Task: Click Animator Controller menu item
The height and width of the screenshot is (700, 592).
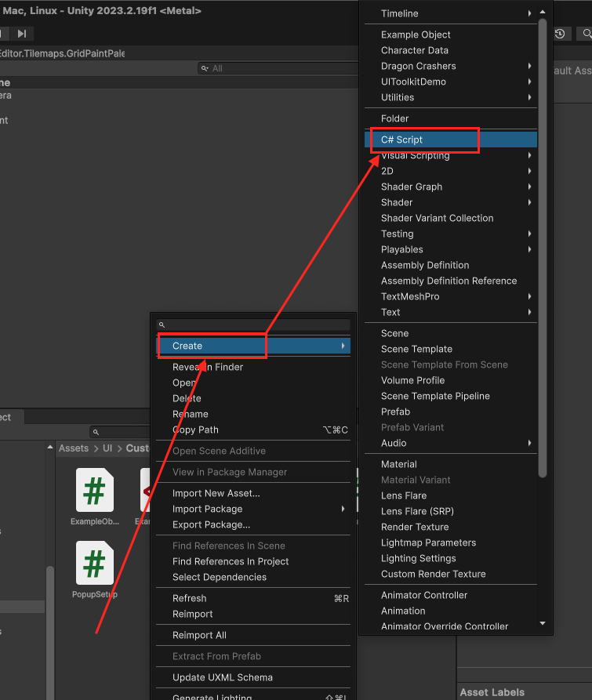Action: pyautogui.click(x=423, y=595)
